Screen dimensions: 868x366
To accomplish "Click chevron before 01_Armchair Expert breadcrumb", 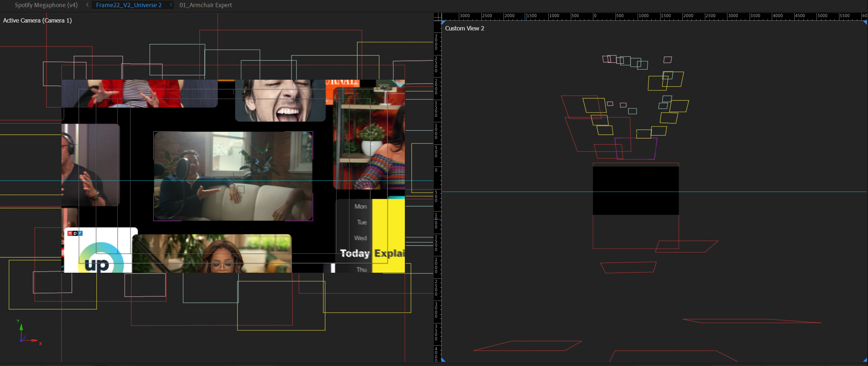I will [171, 5].
